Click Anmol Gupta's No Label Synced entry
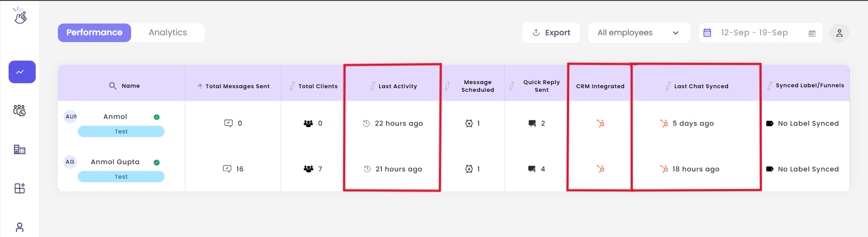The height and width of the screenshot is (237, 868). click(802, 169)
